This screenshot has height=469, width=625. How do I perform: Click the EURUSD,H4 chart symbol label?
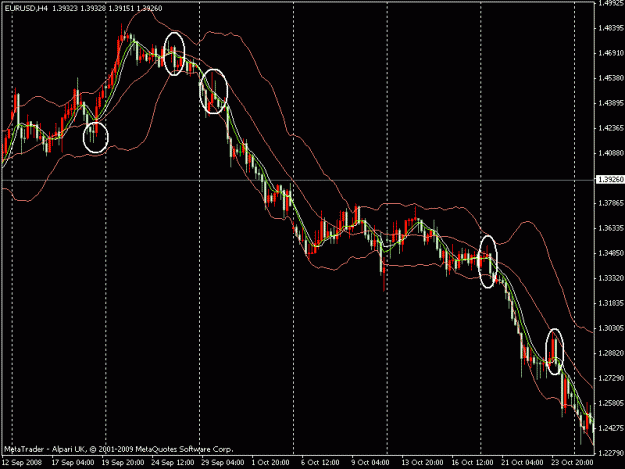[26, 8]
